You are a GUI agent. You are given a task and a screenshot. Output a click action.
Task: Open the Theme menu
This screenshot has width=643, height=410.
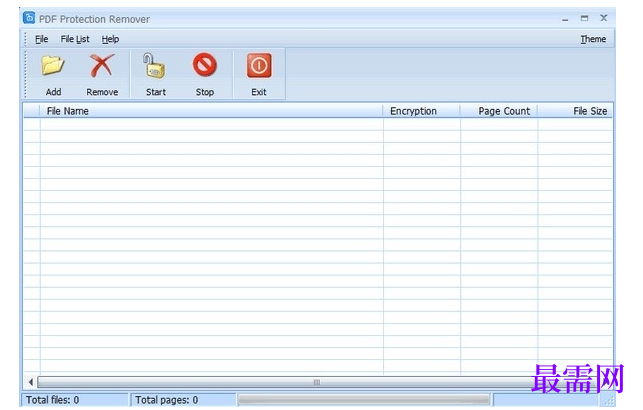coord(593,39)
